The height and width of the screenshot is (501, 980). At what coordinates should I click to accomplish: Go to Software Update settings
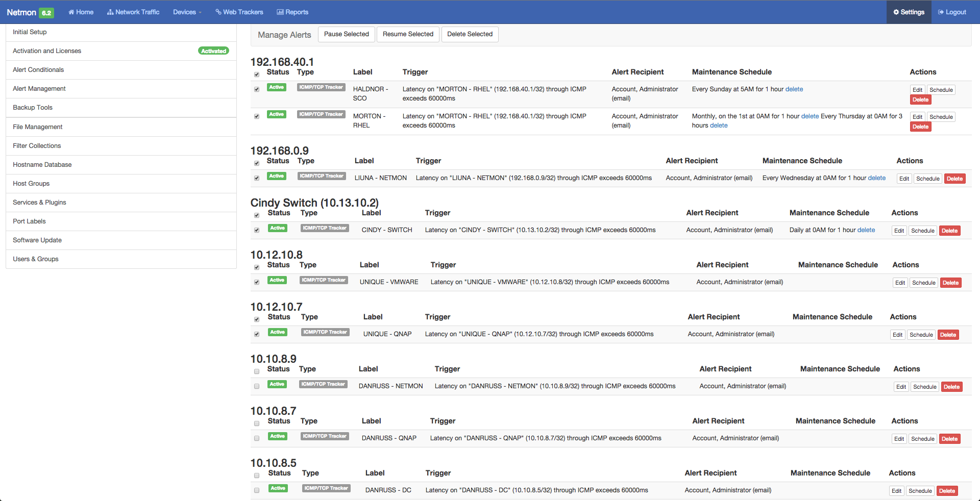coord(37,240)
